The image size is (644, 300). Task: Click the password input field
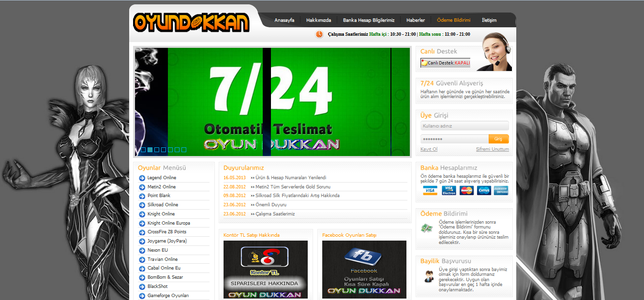click(x=454, y=139)
